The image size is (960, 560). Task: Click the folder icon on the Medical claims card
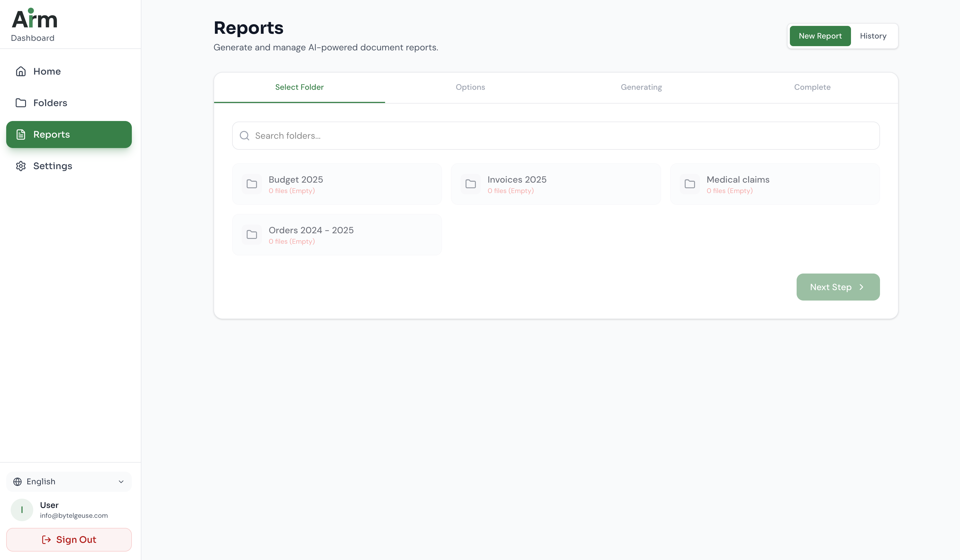click(x=690, y=184)
